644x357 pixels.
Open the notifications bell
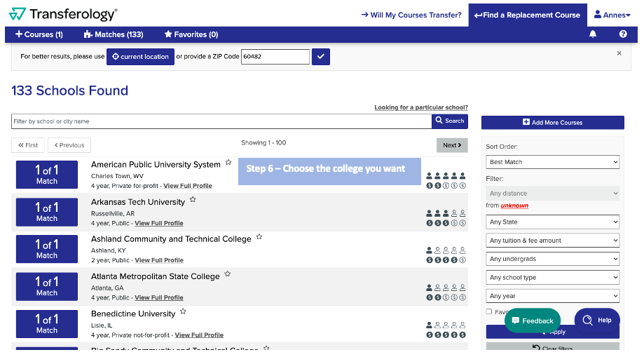[593, 34]
